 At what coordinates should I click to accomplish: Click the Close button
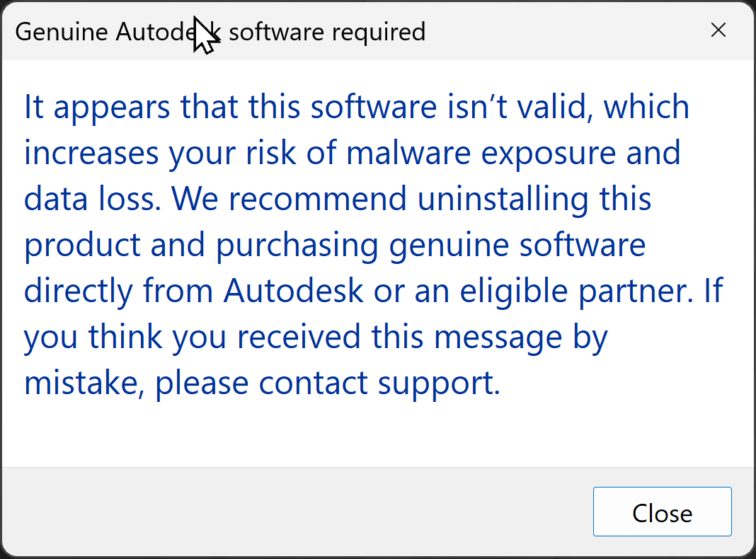point(662,512)
